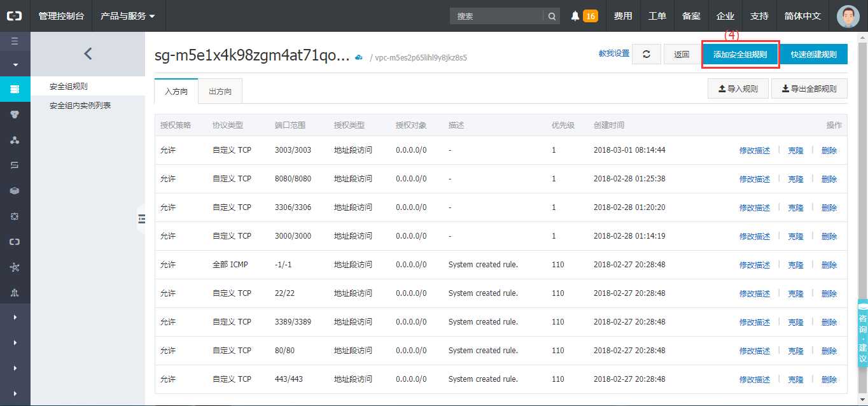Click the 优先级 column header

tap(563, 125)
